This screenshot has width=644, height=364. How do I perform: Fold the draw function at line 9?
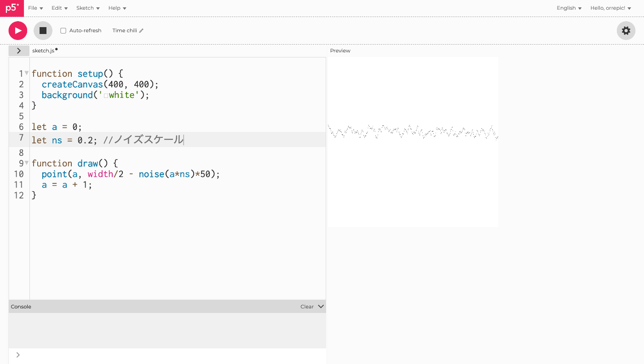27,163
